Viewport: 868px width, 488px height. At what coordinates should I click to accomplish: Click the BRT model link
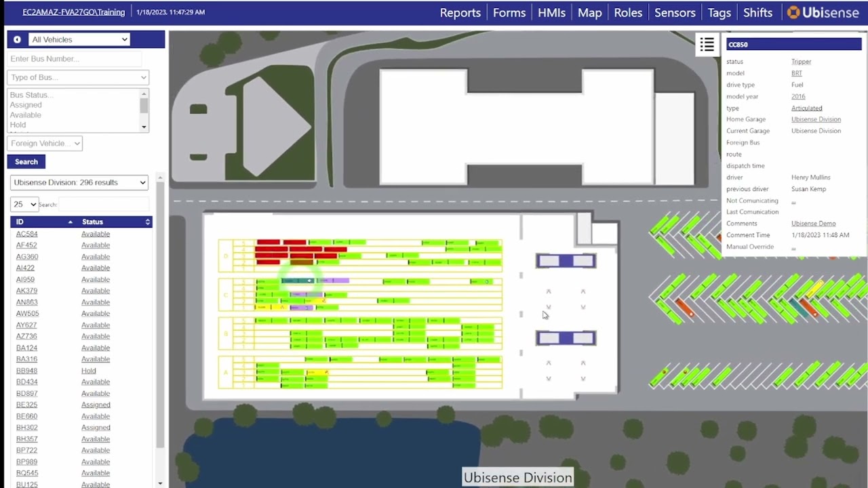tap(797, 73)
